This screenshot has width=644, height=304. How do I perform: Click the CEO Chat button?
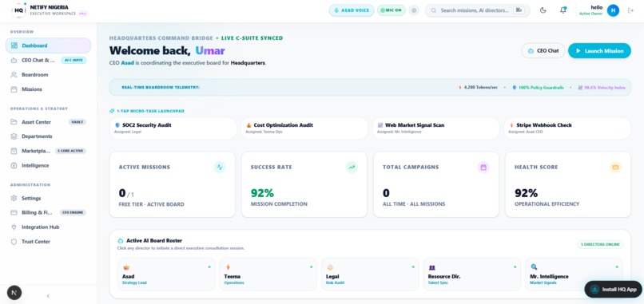pyautogui.click(x=543, y=51)
